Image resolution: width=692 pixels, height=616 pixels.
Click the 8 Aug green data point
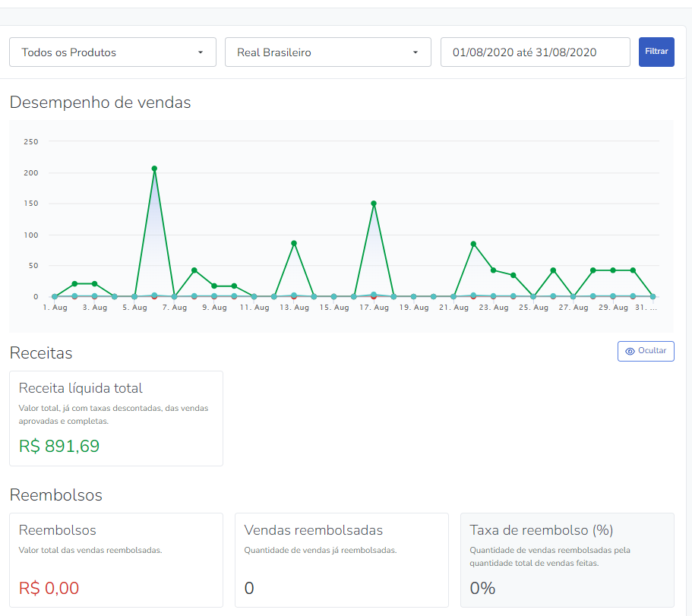[x=194, y=270]
